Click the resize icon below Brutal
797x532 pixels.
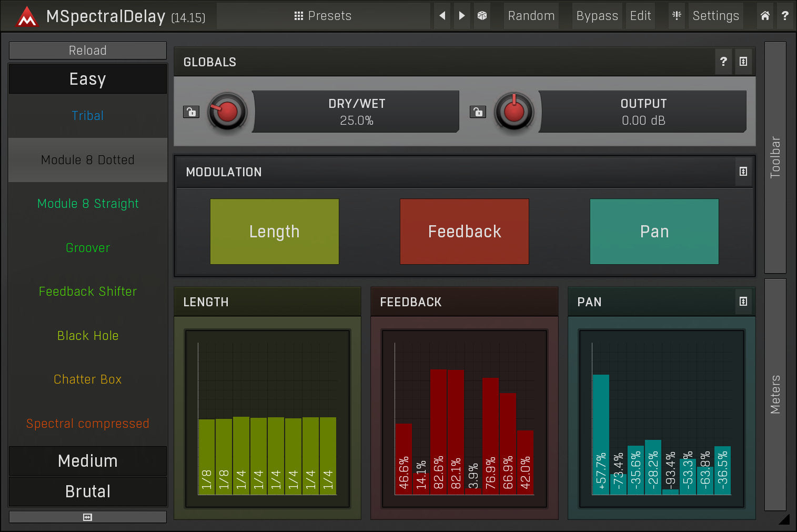point(87,517)
